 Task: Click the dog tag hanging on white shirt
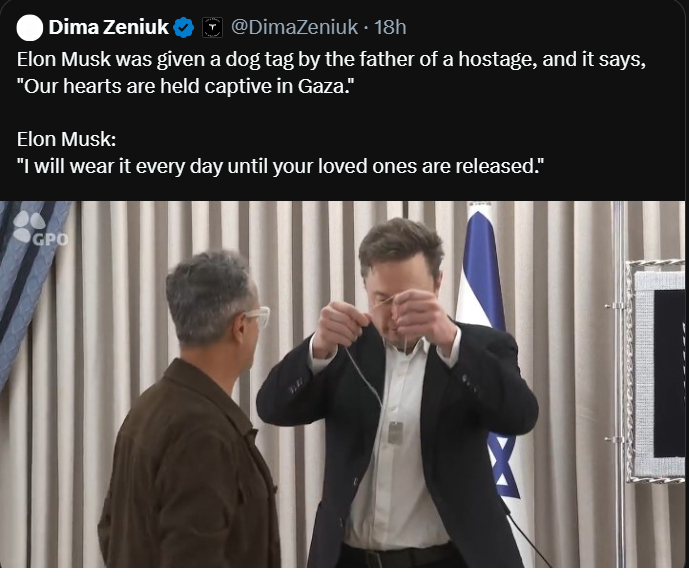point(395,433)
